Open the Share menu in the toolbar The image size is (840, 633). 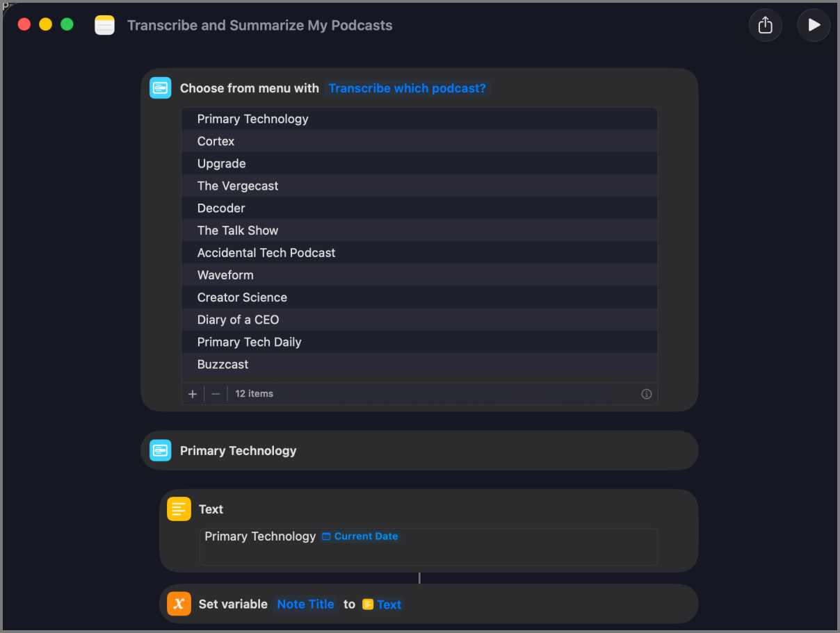coord(765,25)
